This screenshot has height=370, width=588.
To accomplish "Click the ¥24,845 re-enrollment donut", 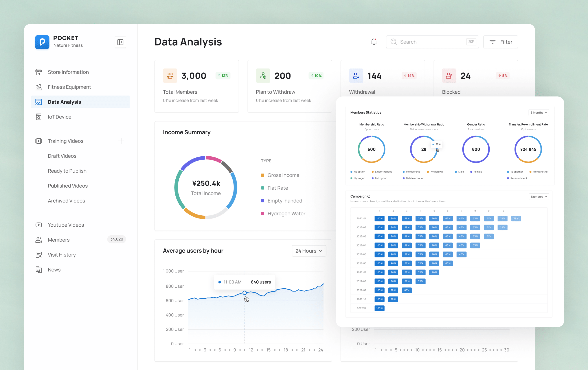I will pos(528,149).
